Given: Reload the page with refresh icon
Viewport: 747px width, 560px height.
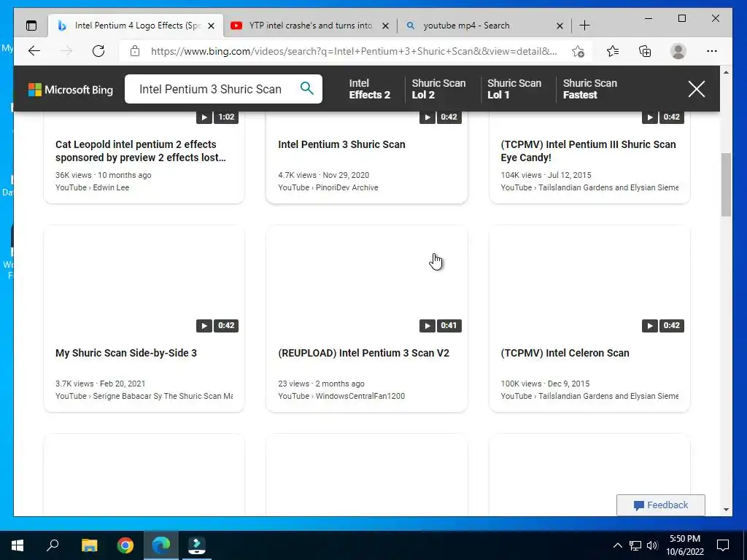Looking at the screenshot, I should (98, 51).
